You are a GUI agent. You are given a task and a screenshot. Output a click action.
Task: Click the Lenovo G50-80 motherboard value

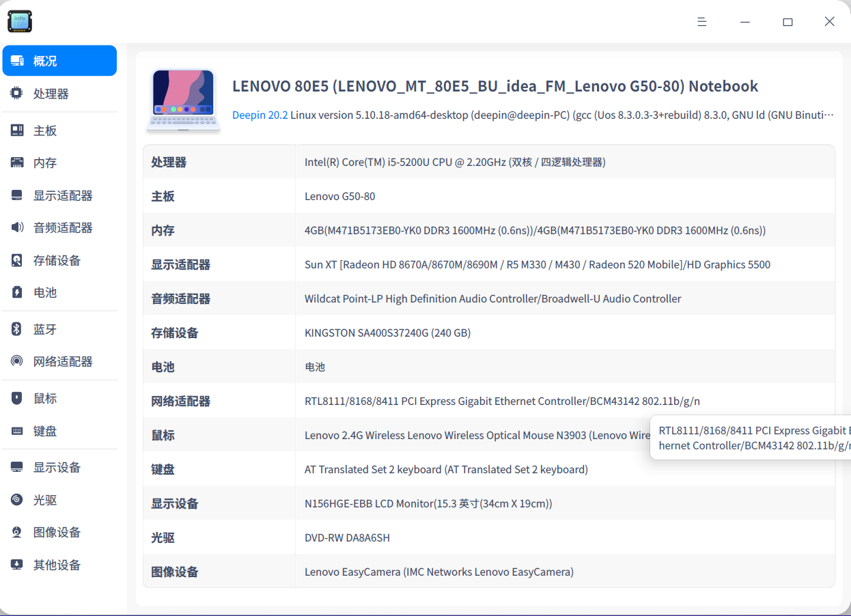point(339,196)
